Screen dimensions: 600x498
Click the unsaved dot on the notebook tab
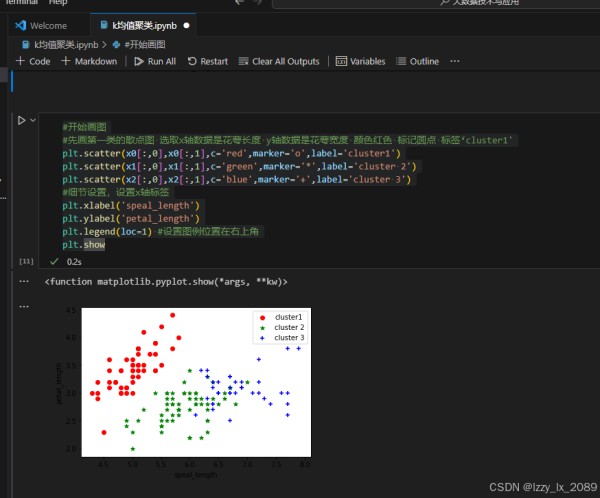coord(186,26)
